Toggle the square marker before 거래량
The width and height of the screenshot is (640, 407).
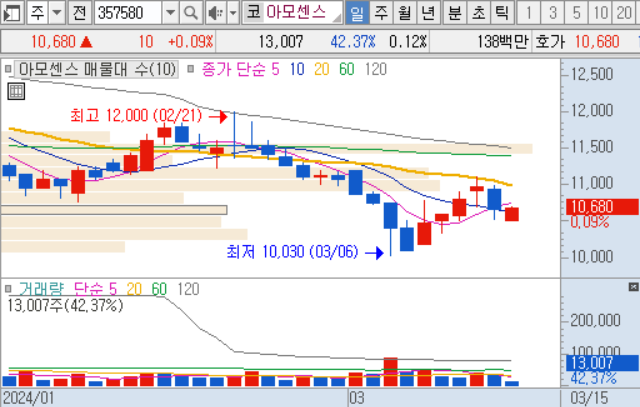point(8,289)
